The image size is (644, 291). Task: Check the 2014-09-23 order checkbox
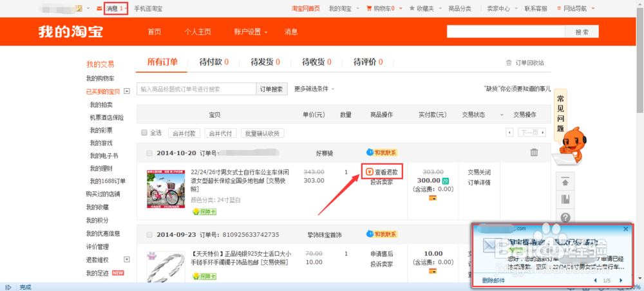pos(149,235)
